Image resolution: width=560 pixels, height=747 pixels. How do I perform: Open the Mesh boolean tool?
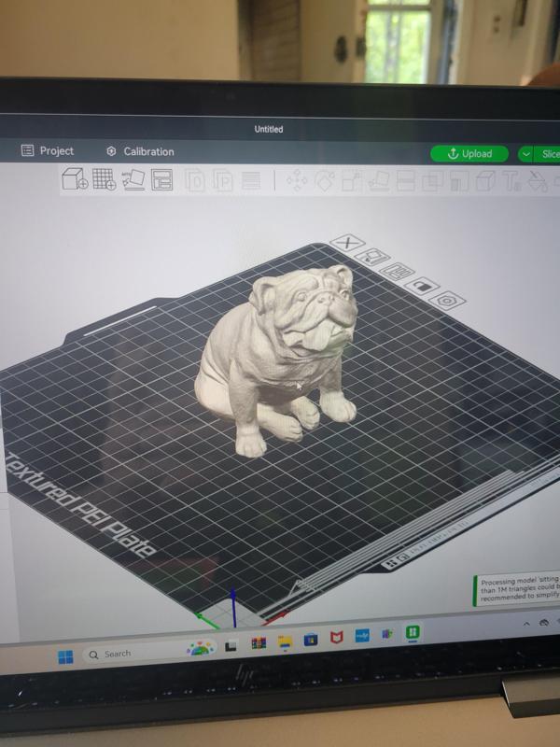tap(432, 182)
